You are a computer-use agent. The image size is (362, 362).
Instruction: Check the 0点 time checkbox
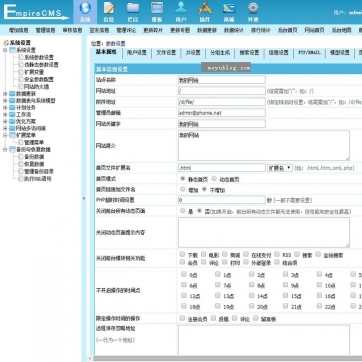tap(184, 274)
